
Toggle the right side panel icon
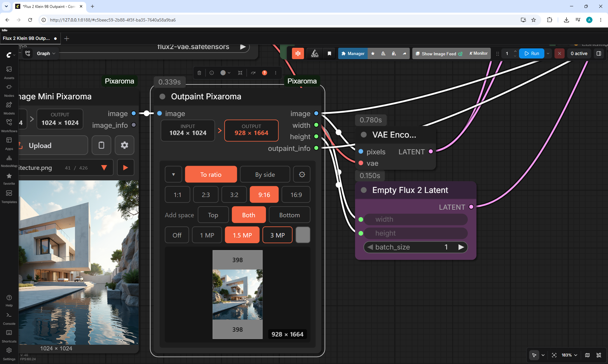coord(598,53)
